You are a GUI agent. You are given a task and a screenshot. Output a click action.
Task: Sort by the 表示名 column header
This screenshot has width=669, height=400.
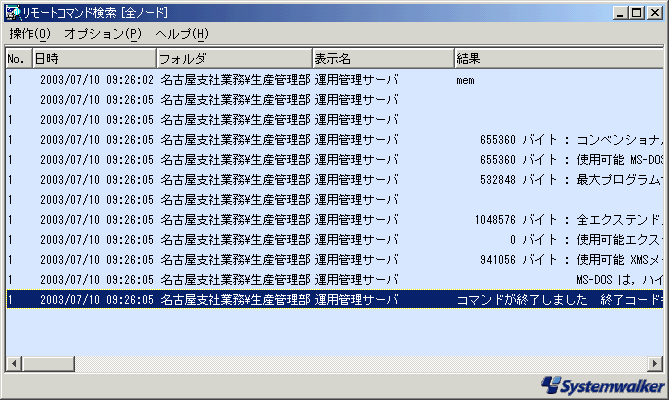click(x=383, y=58)
